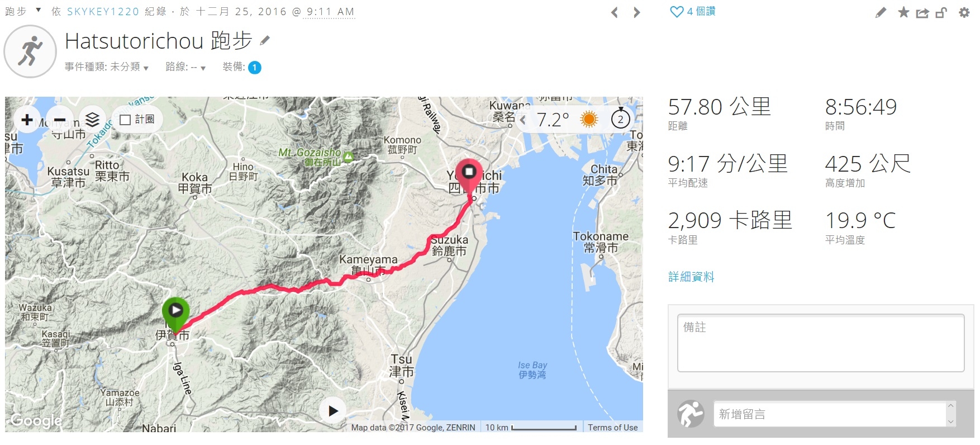Play the route animation on the map
Screen dimensions: 980x445
click(x=333, y=411)
